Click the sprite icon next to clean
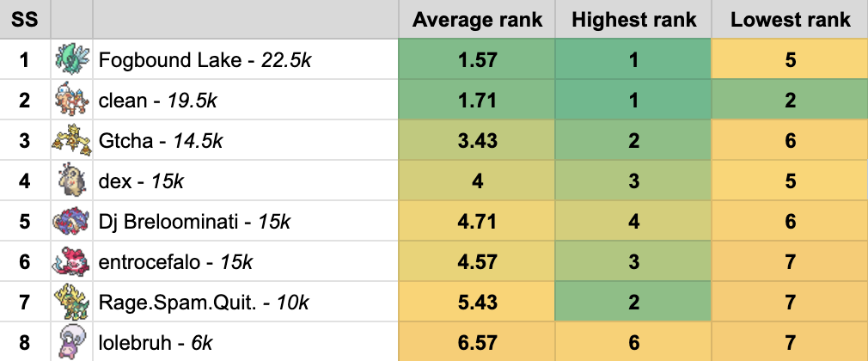 point(70,100)
